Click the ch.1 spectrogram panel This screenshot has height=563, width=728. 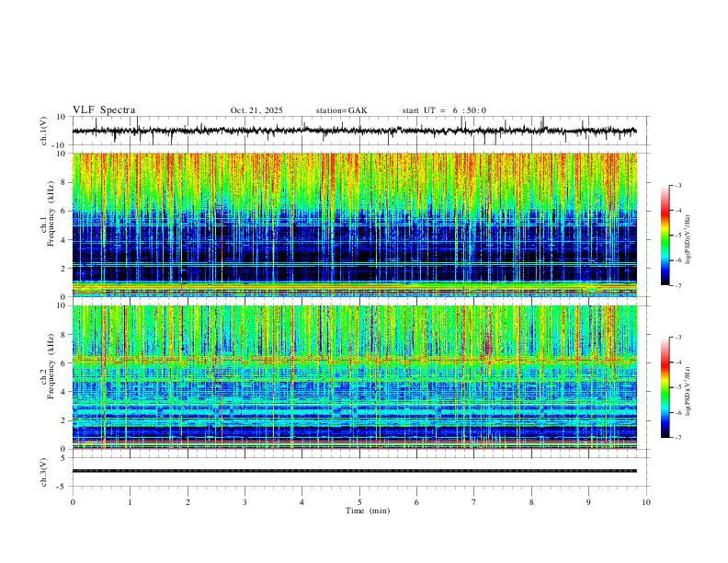[x=354, y=224]
